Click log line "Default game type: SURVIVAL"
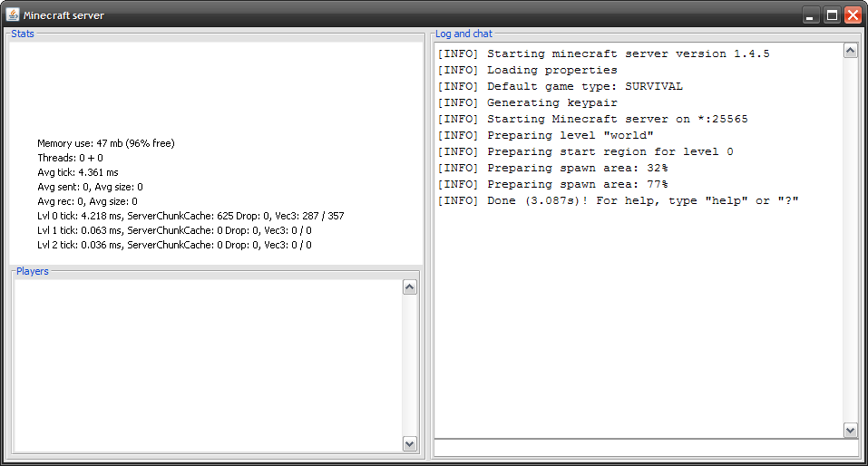The height and width of the screenshot is (466, 868). tap(561, 86)
